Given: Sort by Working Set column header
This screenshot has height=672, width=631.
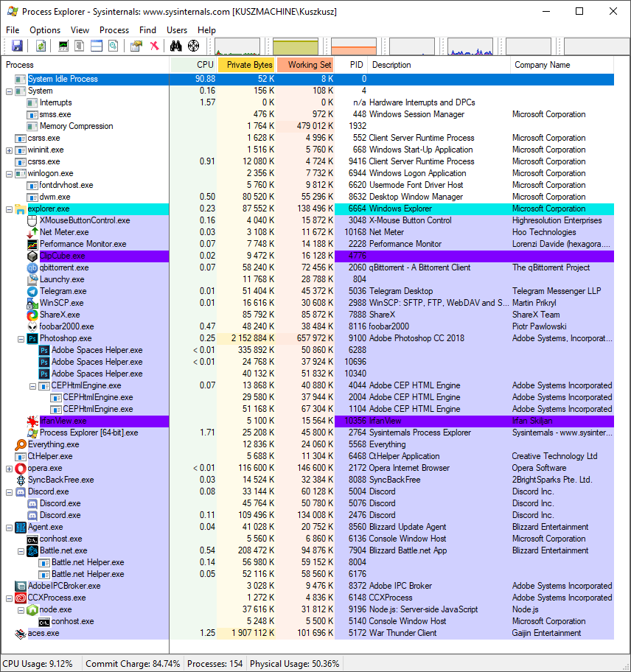Looking at the screenshot, I should 305,65.
